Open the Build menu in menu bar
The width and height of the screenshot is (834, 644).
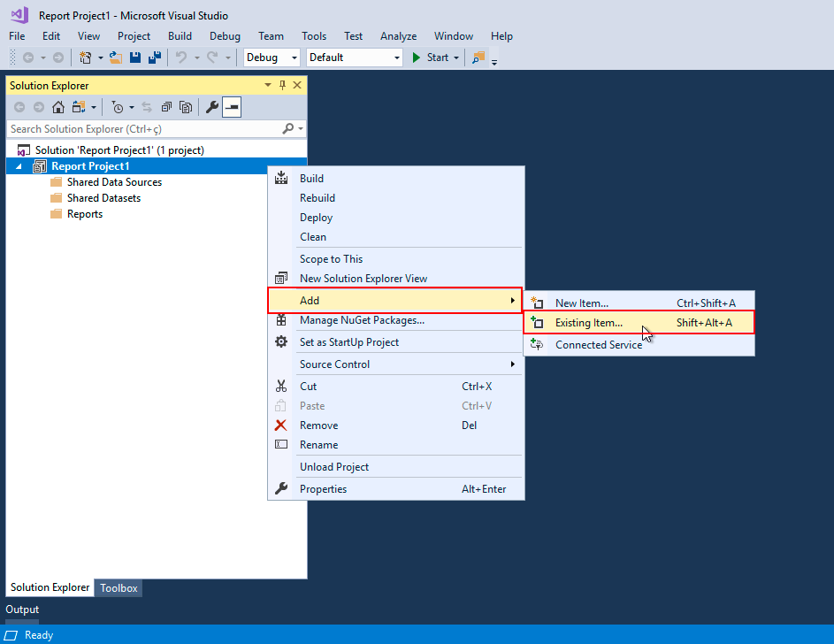(180, 36)
